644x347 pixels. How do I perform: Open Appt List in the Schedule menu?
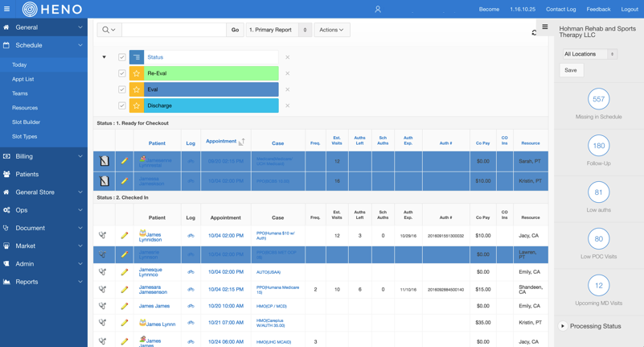(23, 79)
